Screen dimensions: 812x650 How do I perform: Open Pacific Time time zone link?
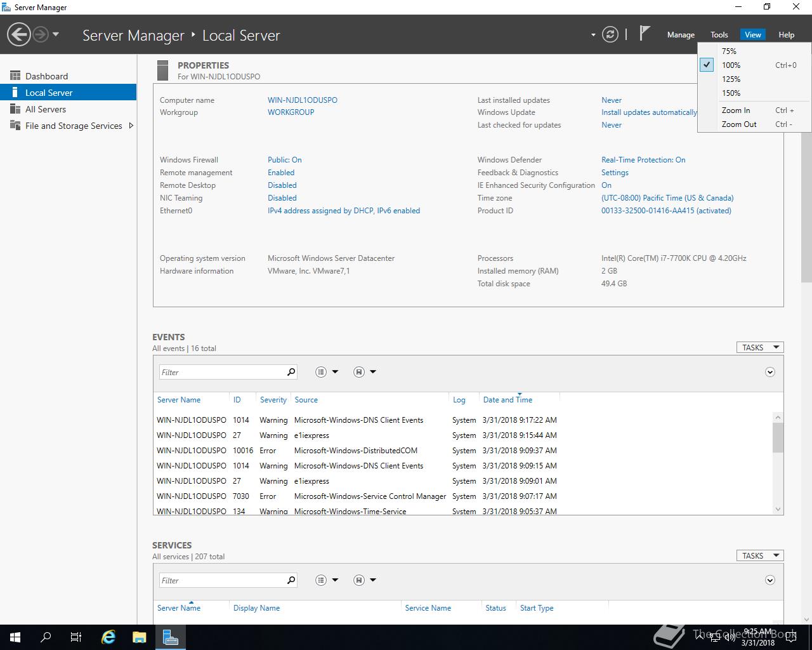click(x=667, y=198)
